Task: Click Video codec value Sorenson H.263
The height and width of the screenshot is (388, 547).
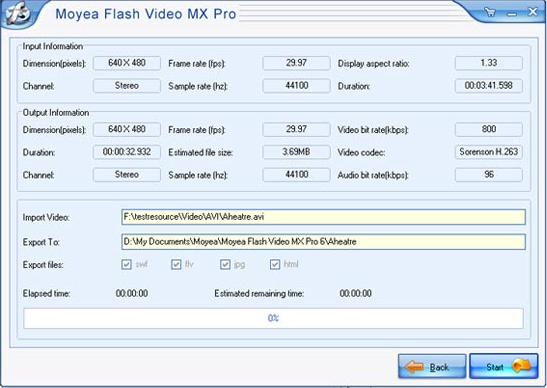Action: [489, 152]
